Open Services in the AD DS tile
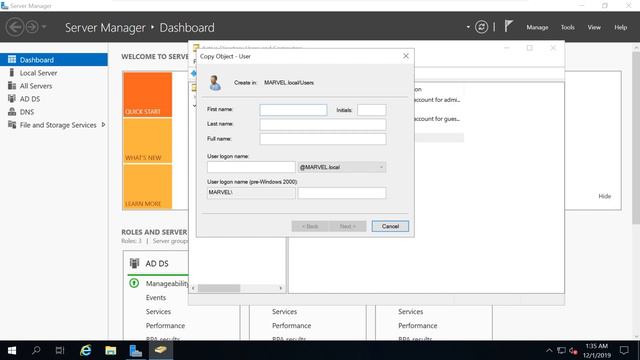This screenshot has height=360, width=640. [x=158, y=311]
